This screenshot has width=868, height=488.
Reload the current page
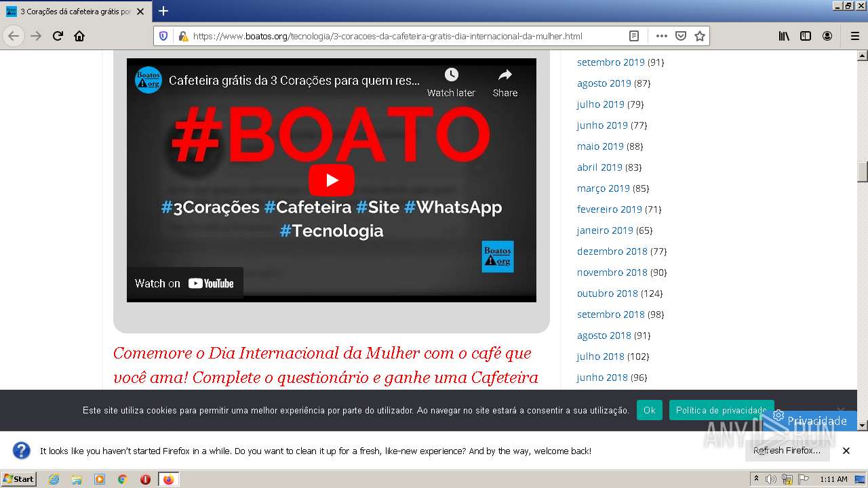tap(58, 36)
